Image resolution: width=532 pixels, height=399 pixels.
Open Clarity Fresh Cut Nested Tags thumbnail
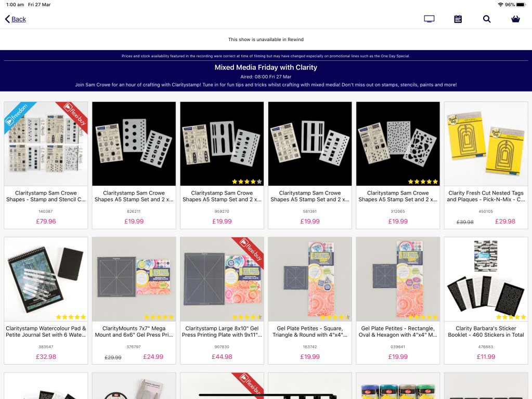(486, 144)
